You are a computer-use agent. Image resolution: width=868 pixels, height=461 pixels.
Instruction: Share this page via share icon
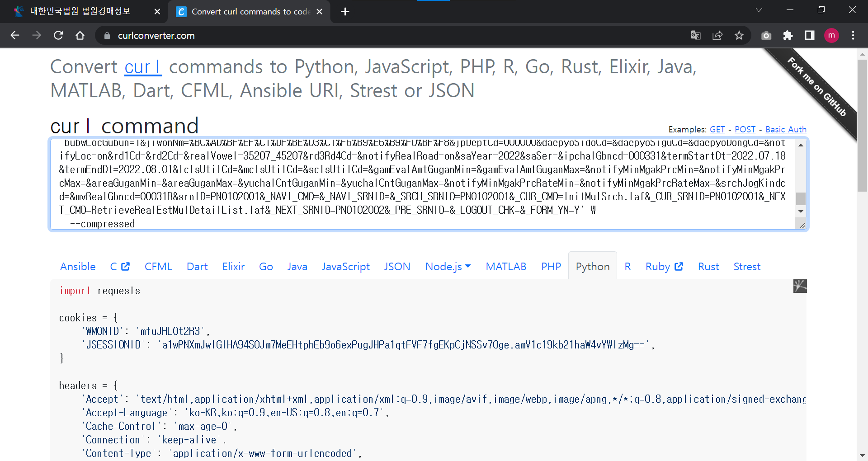click(x=717, y=35)
